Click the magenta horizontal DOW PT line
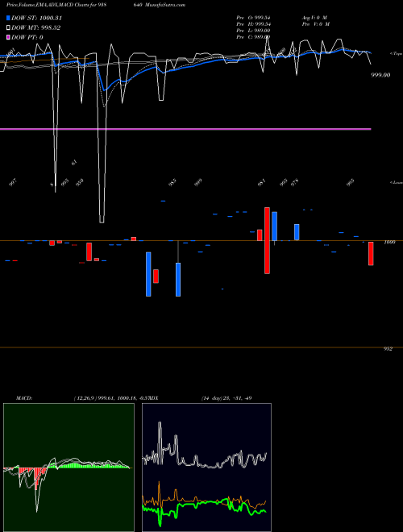The width and height of the screenshot is (403, 532). pyautogui.click(x=185, y=129)
